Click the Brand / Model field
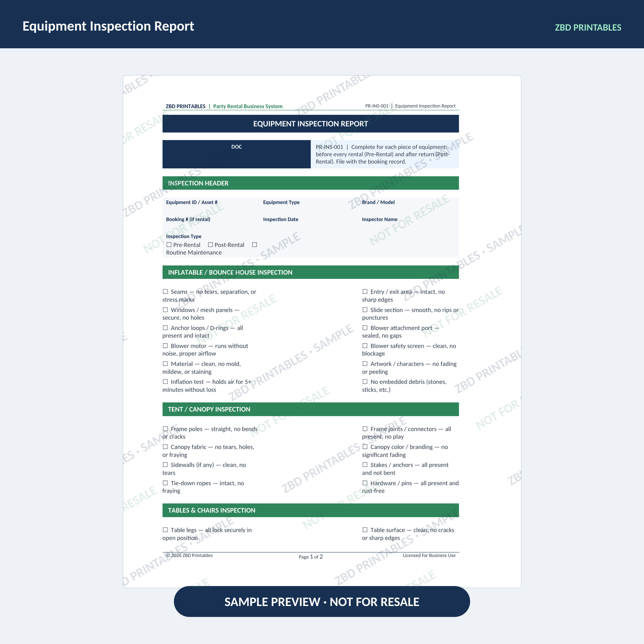This screenshot has width=644, height=644. coord(409,206)
